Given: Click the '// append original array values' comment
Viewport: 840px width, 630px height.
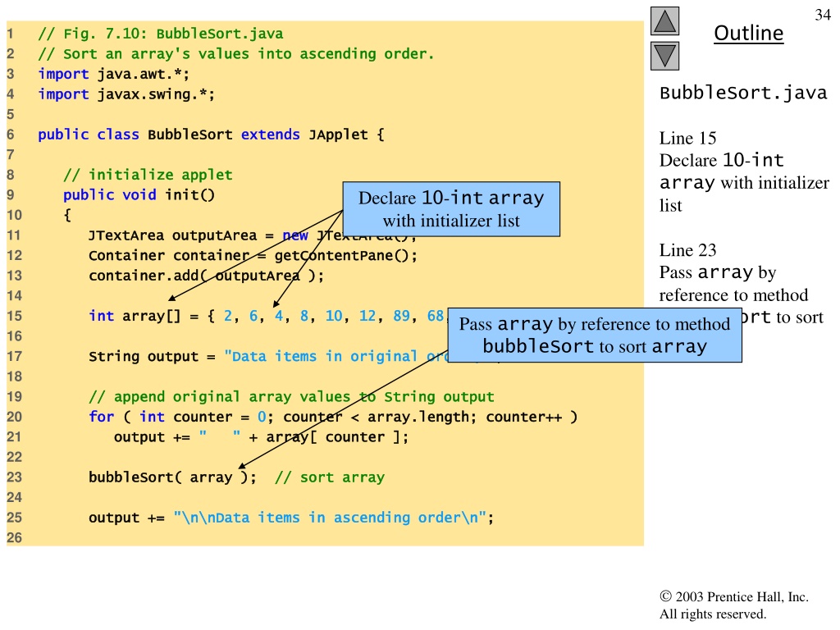Looking at the screenshot, I should [291, 397].
